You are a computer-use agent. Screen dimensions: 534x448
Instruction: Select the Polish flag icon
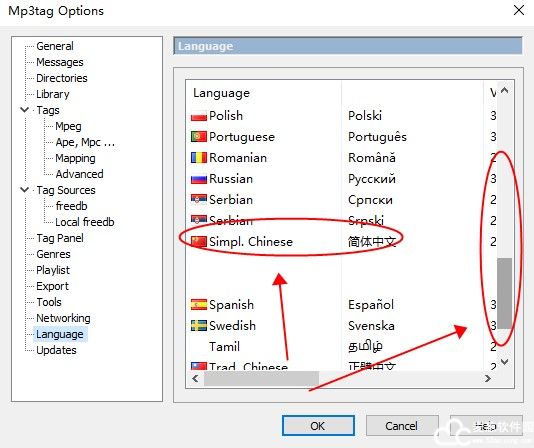pyautogui.click(x=199, y=116)
